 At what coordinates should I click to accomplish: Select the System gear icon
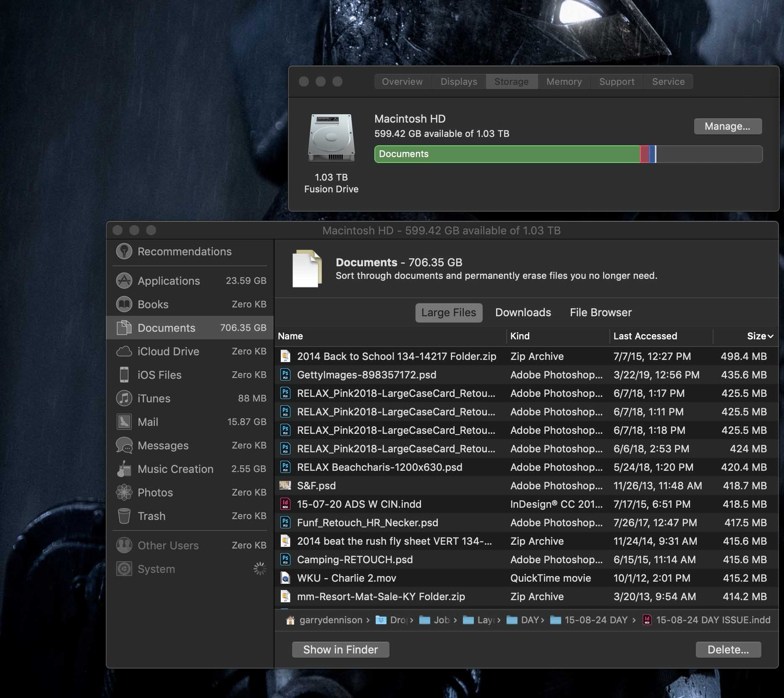tap(124, 569)
